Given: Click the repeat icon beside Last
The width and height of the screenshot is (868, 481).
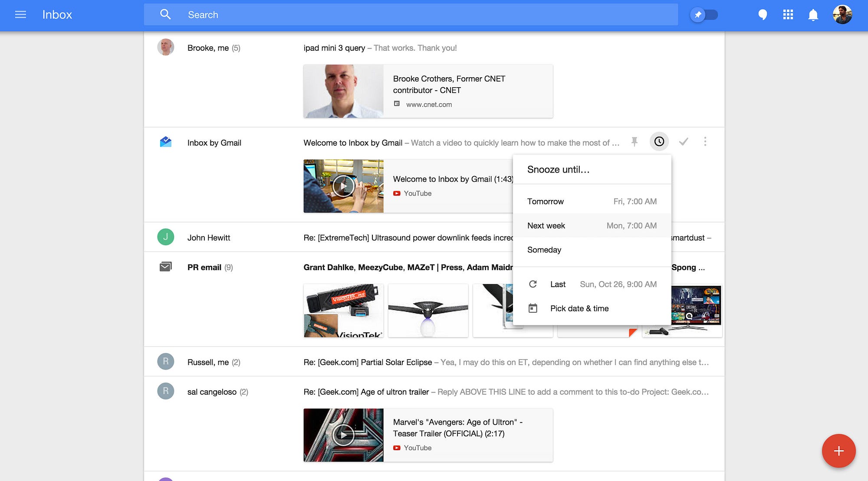Looking at the screenshot, I should click(x=533, y=284).
